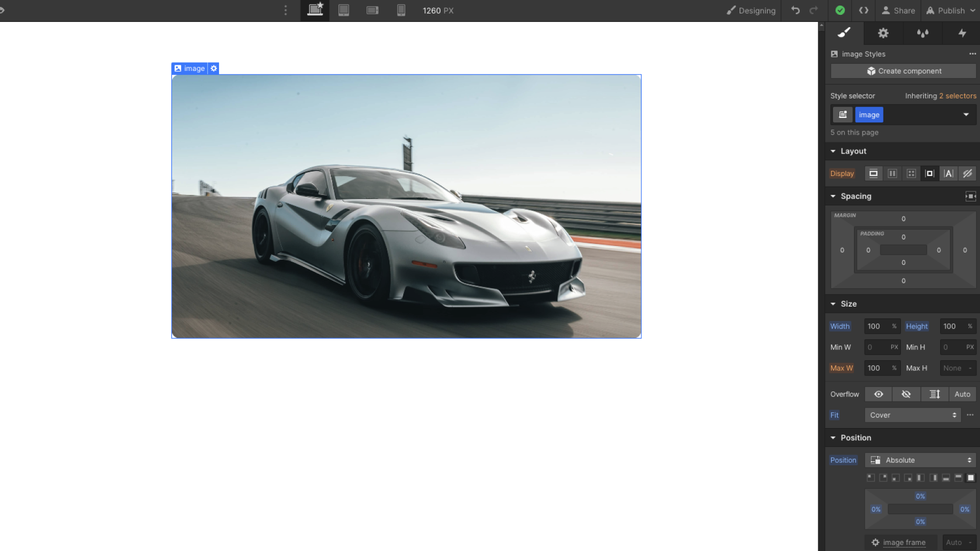Click the undo arrow
This screenshot has width=980, height=551.
(x=795, y=10)
